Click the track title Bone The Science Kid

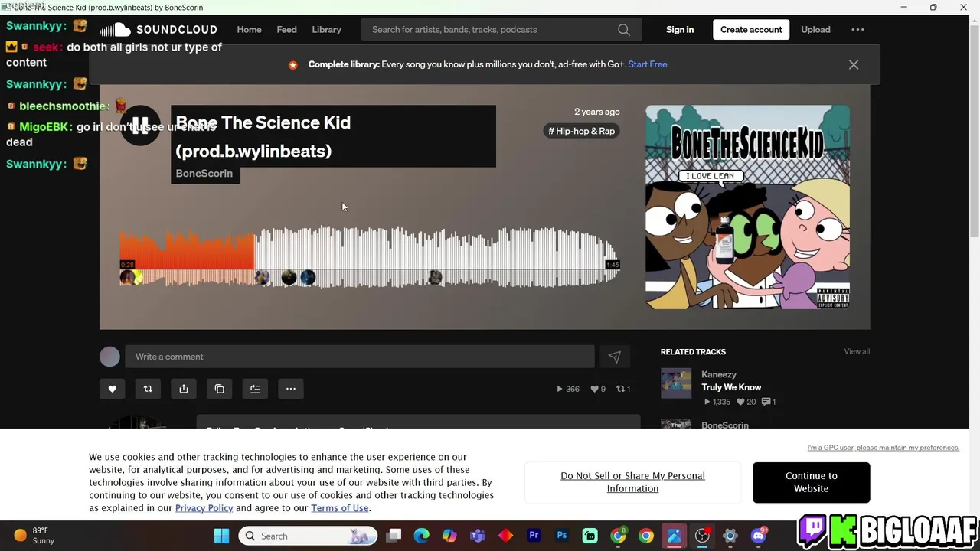coord(263,136)
